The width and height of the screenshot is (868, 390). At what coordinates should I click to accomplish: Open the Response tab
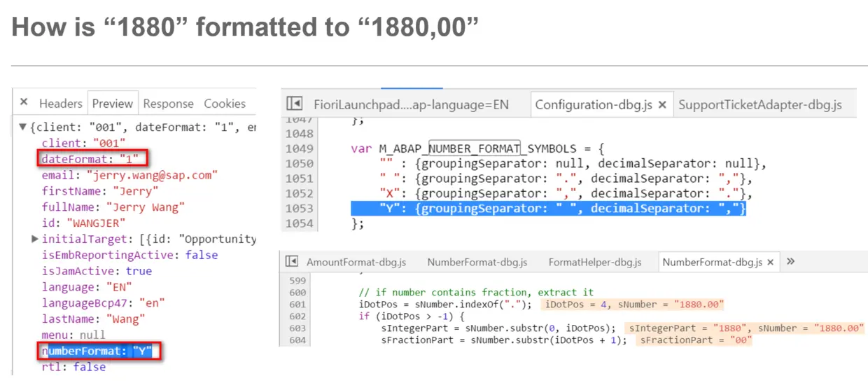[168, 103]
